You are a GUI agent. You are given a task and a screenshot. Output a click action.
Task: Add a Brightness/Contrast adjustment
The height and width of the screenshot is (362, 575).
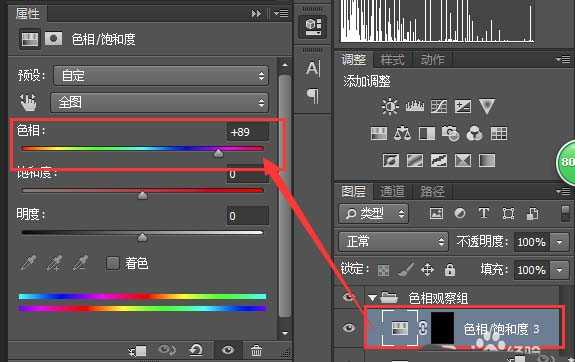[x=390, y=106]
